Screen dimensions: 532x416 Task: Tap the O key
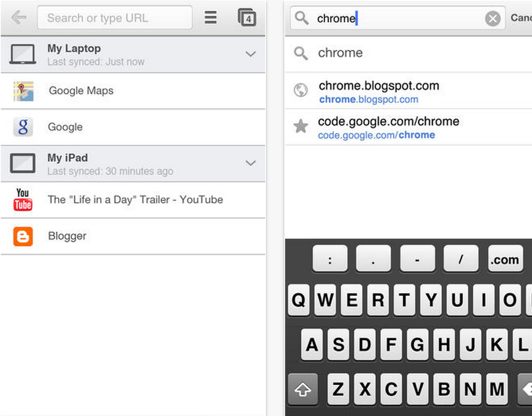coord(510,300)
